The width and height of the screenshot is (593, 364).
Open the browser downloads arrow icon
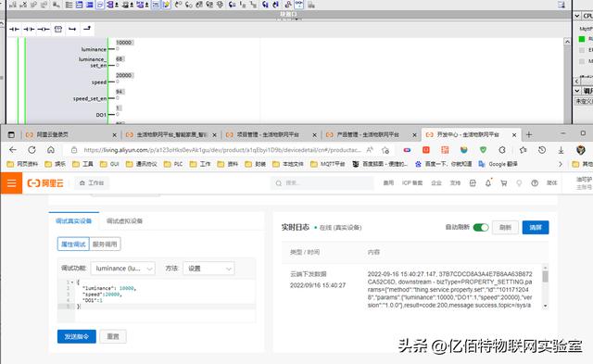tap(561, 150)
